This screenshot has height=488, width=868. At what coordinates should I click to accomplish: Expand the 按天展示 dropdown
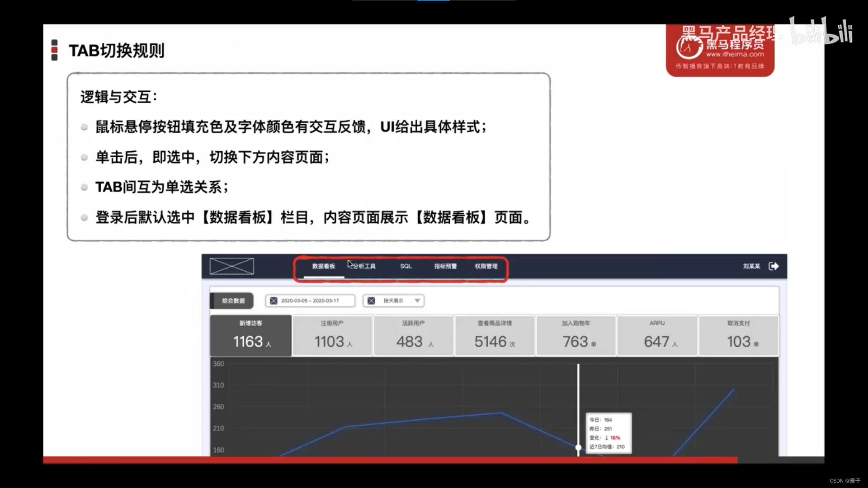[x=393, y=300]
